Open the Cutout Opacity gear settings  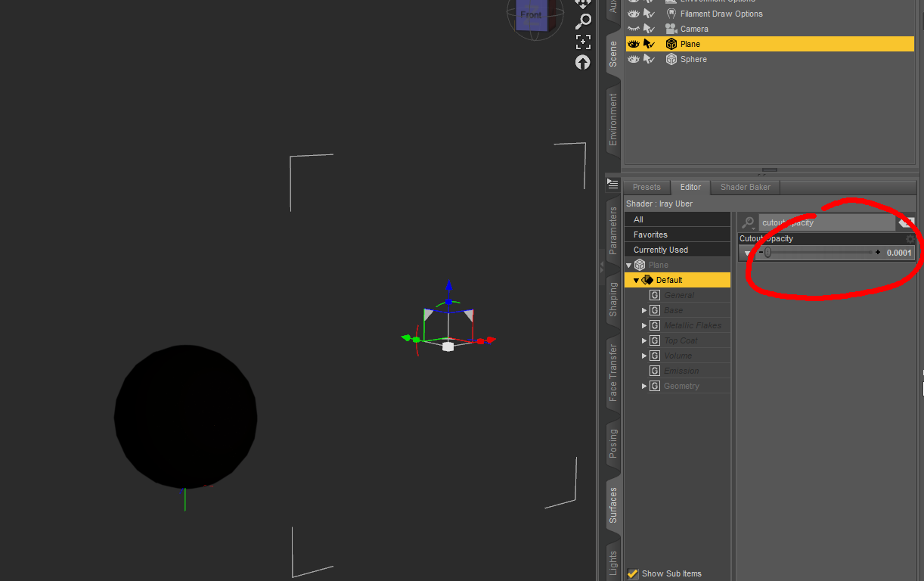point(910,238)
